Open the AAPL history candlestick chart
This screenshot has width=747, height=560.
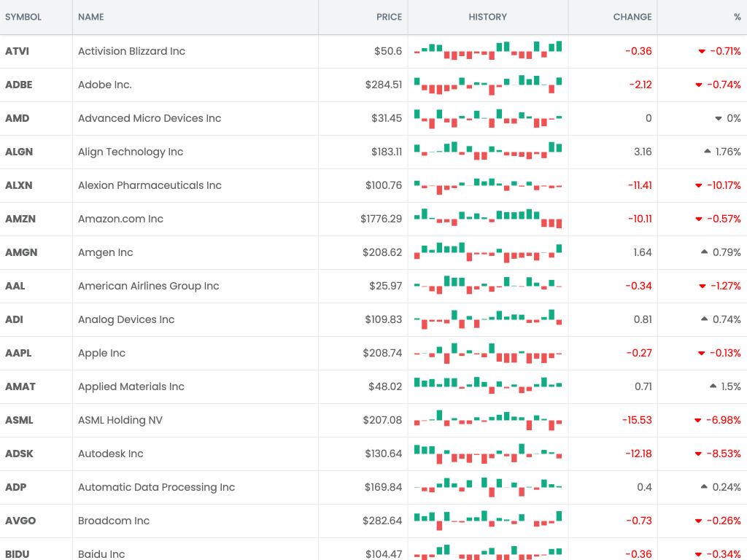point(488,354)
